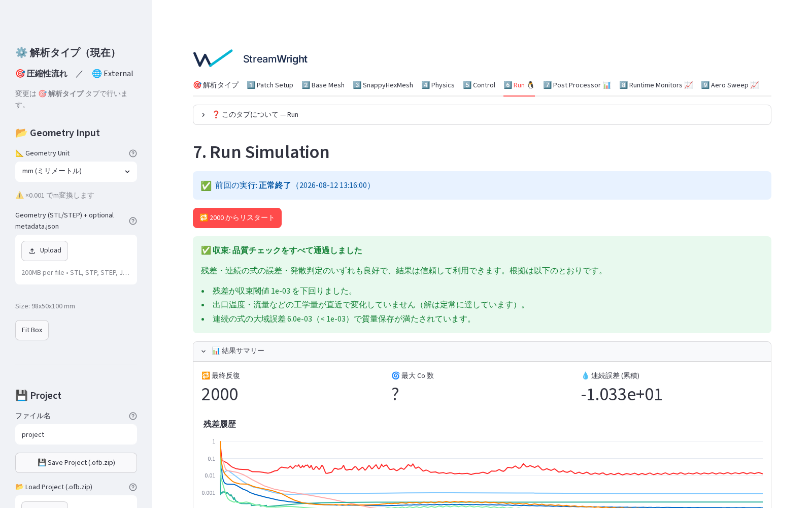812x508 pixels.
Task: Open the Physics tab
Action: (x=438, y=85)
